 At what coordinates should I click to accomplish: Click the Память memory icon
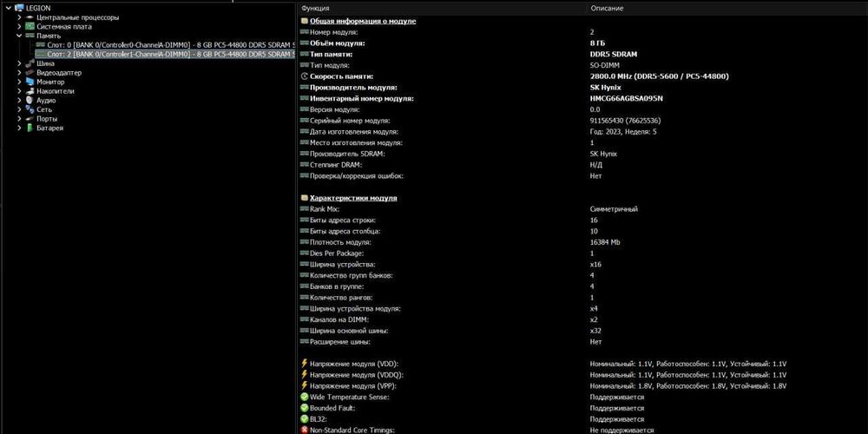click(30, 36)
